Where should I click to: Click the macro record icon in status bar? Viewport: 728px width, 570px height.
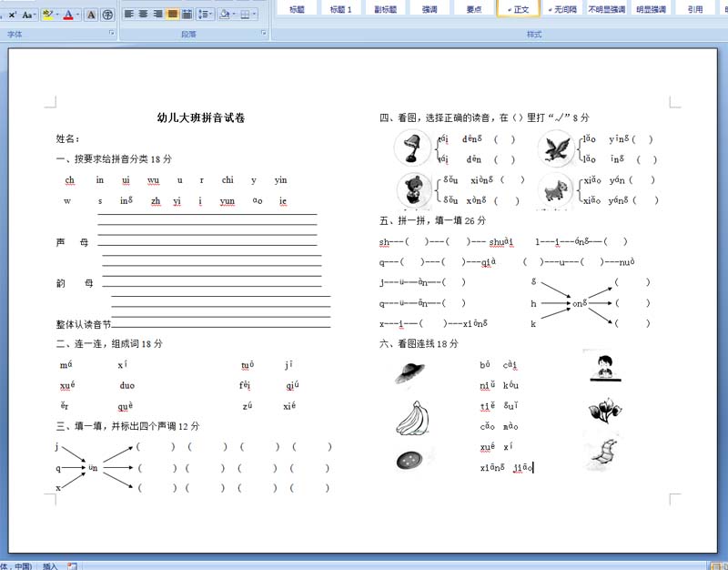[72, 565]
